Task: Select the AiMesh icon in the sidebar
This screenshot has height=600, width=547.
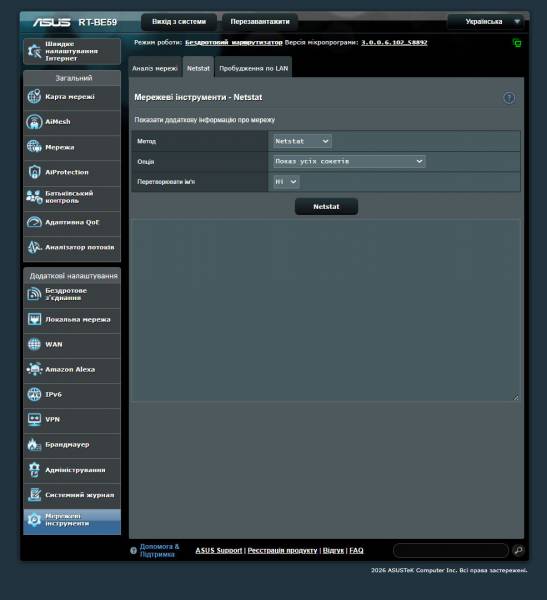Action: click(34, 122)
